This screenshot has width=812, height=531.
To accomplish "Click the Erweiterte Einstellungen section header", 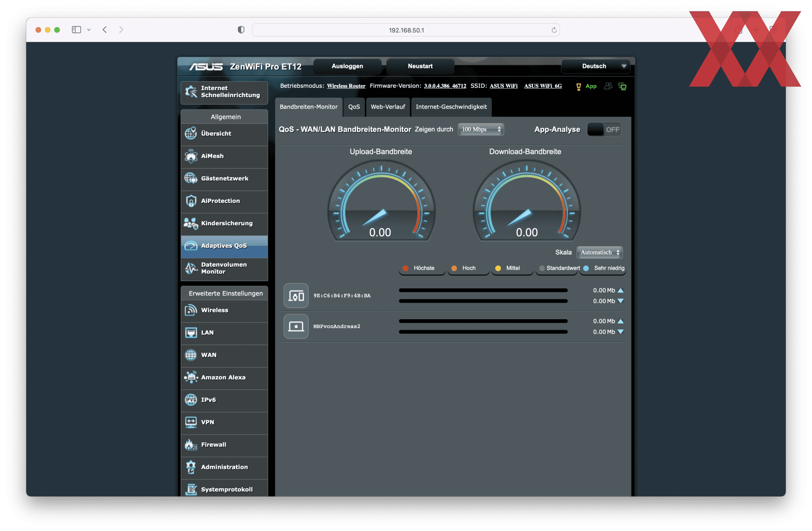I will (x=225, y=293).
